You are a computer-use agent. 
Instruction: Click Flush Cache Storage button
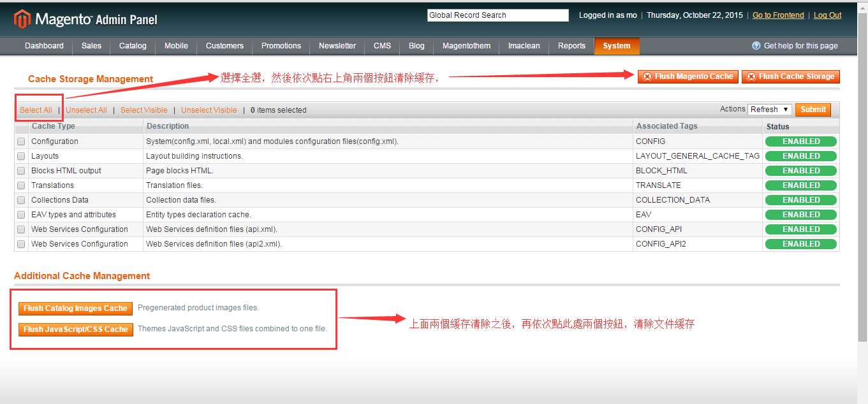click(791, 76)
